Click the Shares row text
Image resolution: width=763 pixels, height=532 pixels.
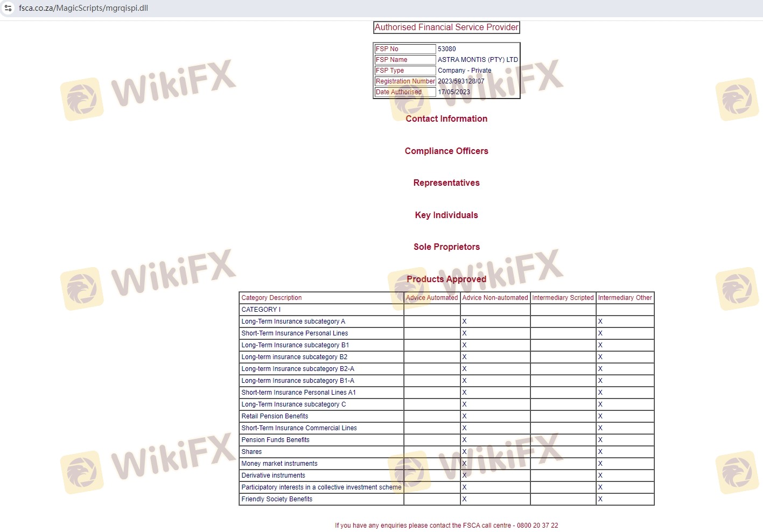(251, 452)
